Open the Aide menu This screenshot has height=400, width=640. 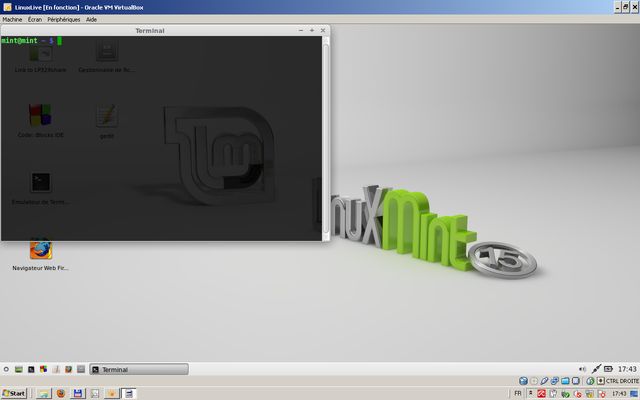click(x=91, y=19)
